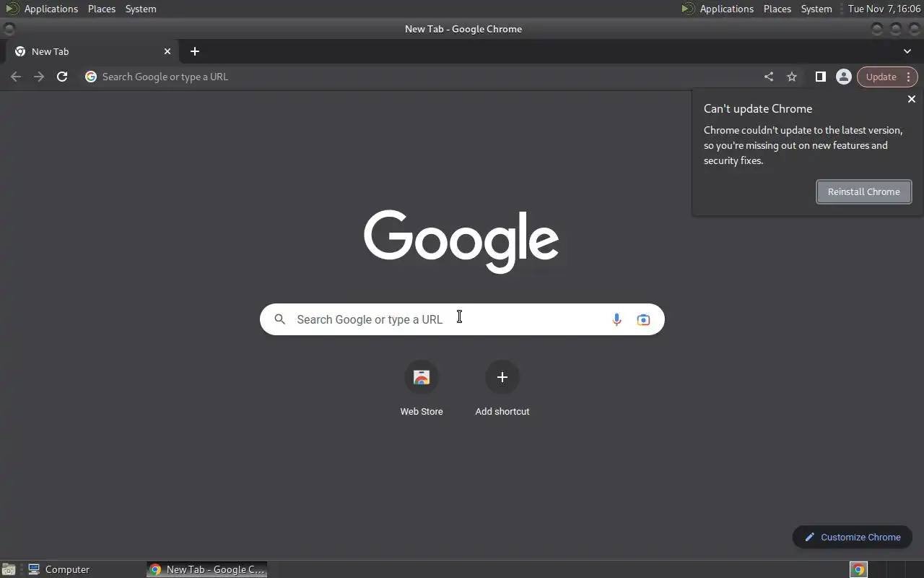This screenshot has width=924, height=578.
Task: Focus the Google search box on the page
Action: click(x=462, y=319)
